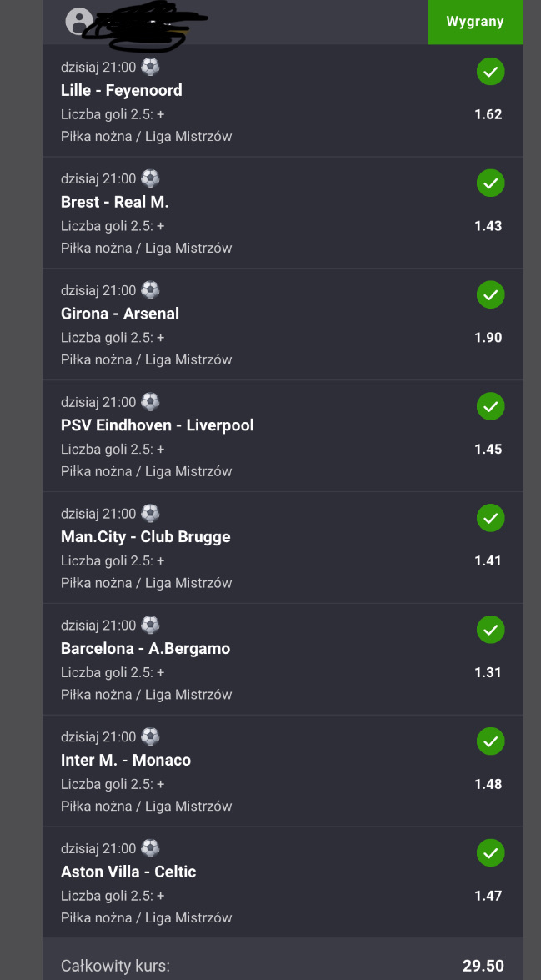
Task: Click the soccer ball icon above Inter M. - Monaco
Action: click(150, 736)
